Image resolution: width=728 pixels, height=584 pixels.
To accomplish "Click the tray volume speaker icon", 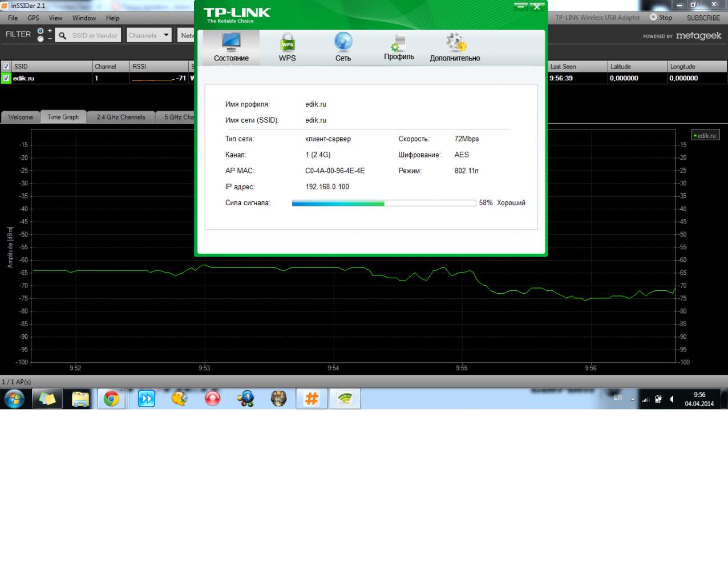I will (672, 399).
